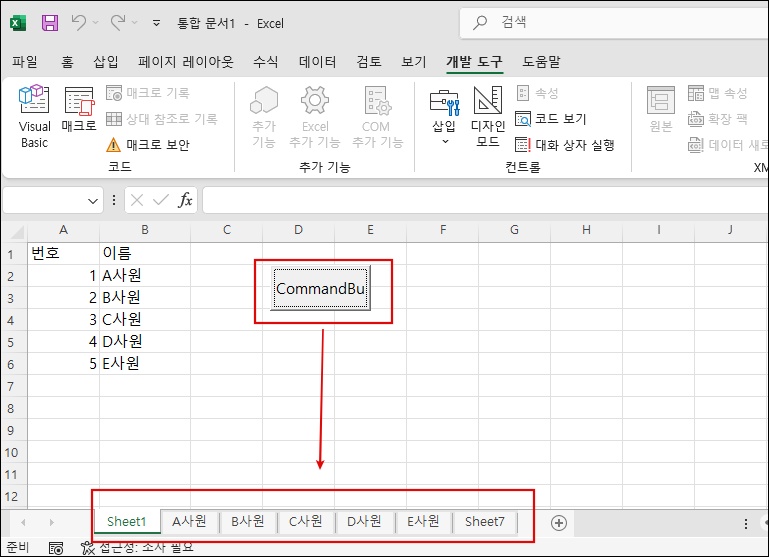Open Map Properties (맵 속성)
769x557 pixels.
tap(718, 93)
